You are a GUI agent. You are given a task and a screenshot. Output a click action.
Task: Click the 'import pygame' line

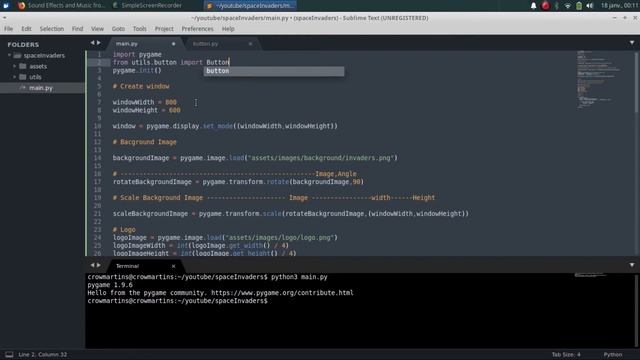coord(137,55)
